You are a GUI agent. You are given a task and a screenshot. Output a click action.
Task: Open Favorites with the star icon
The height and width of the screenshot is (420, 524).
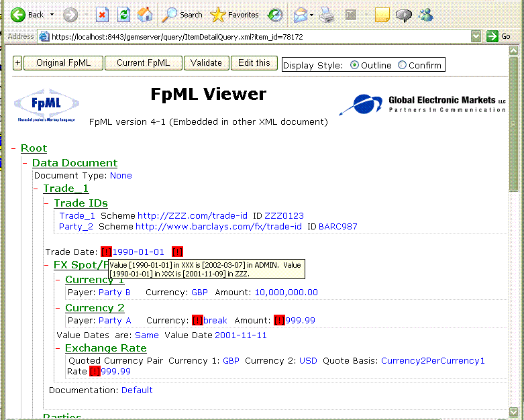(x=234, y=15)
